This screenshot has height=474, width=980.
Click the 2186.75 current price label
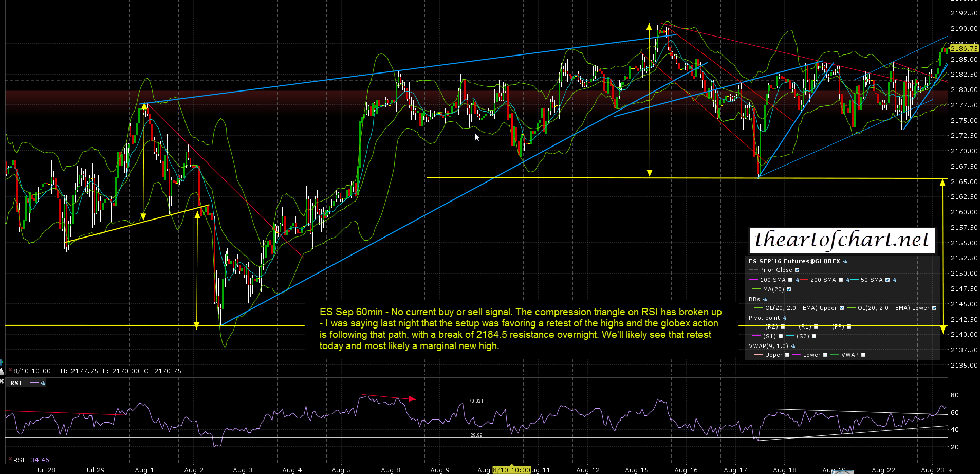click(x=964, y=48)
